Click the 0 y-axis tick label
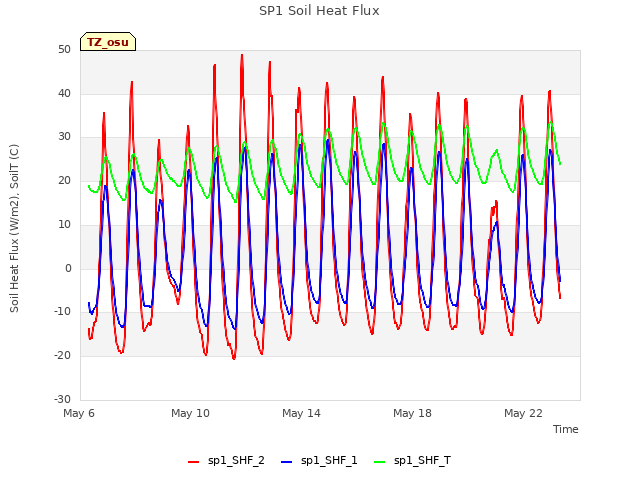The image size is (640, 480). point(68,268)
